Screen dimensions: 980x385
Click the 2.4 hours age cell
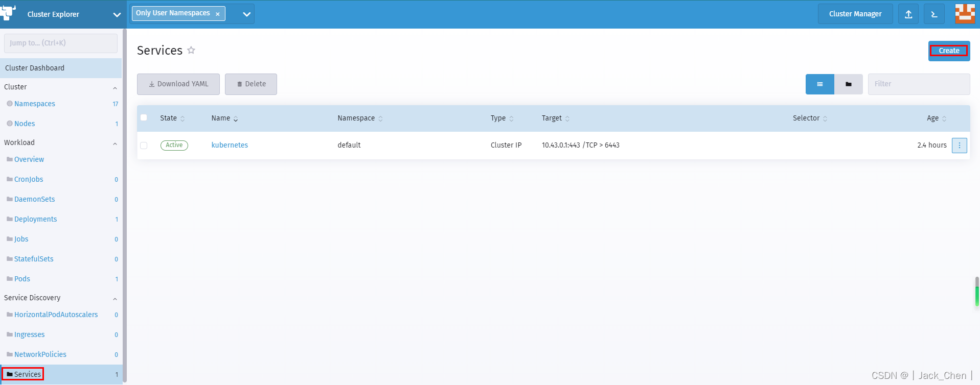point(931,146)
